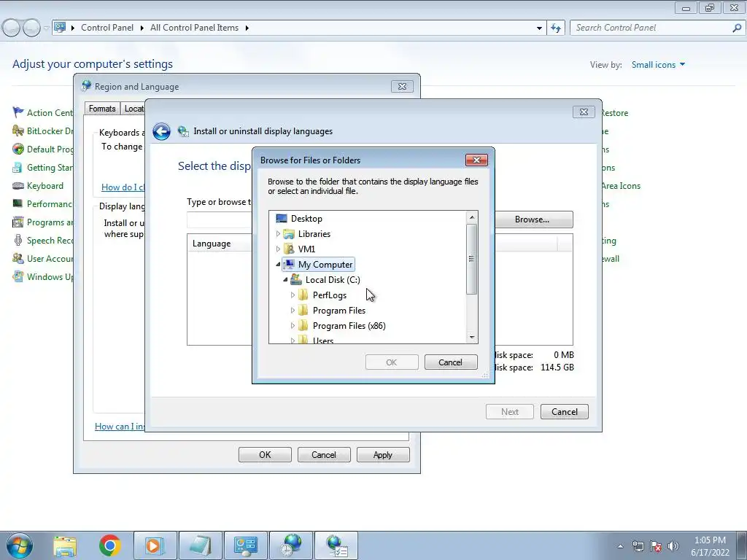
Task: Click Cancel in the display languages wizard
Action: pos(565,412)
